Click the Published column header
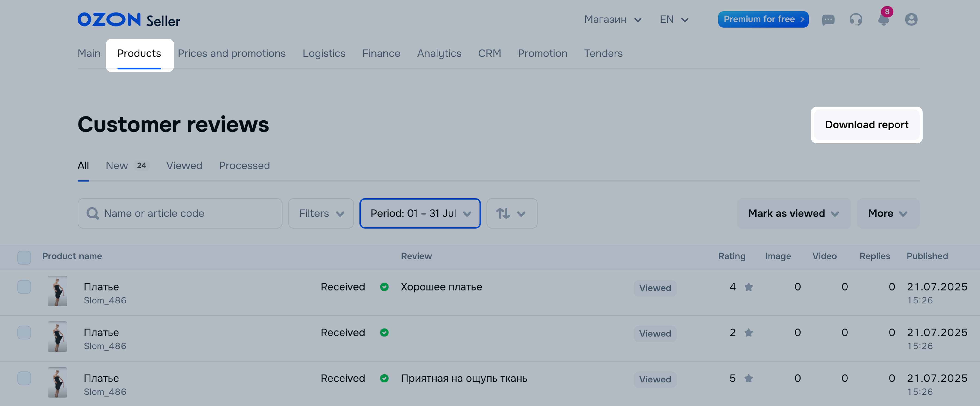Viewport: 980px width, 406px height. (927, 256)
